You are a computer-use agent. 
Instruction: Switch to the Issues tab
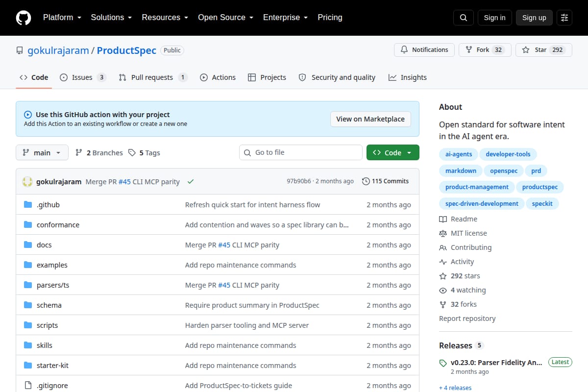pos(83,77)
